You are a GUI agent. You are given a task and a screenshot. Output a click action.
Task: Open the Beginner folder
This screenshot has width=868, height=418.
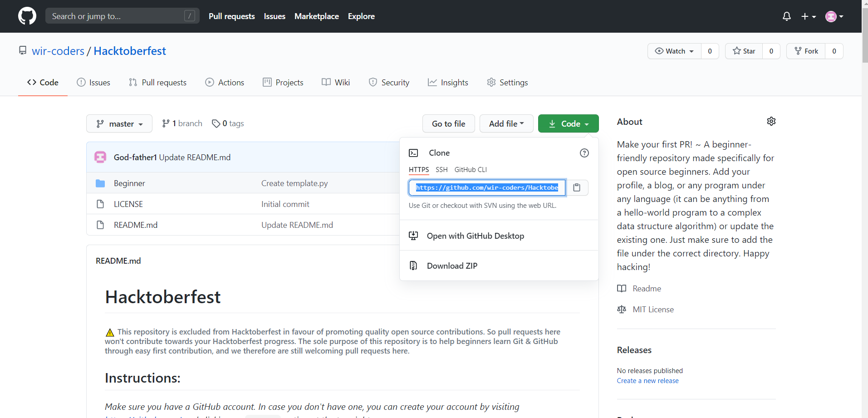pyautogui.click(x=129, y=183)
